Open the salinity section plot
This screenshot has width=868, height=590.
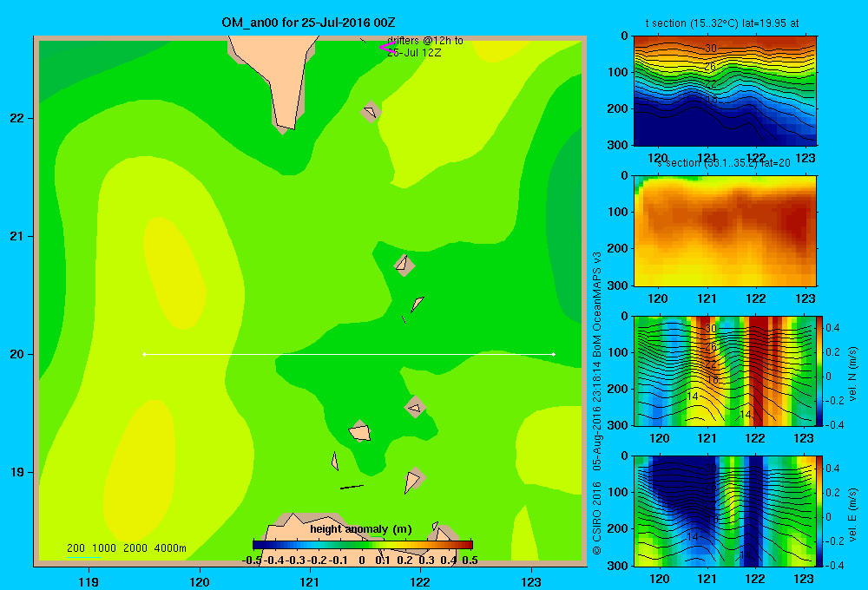pyautogui.click(x=725, y=231)
